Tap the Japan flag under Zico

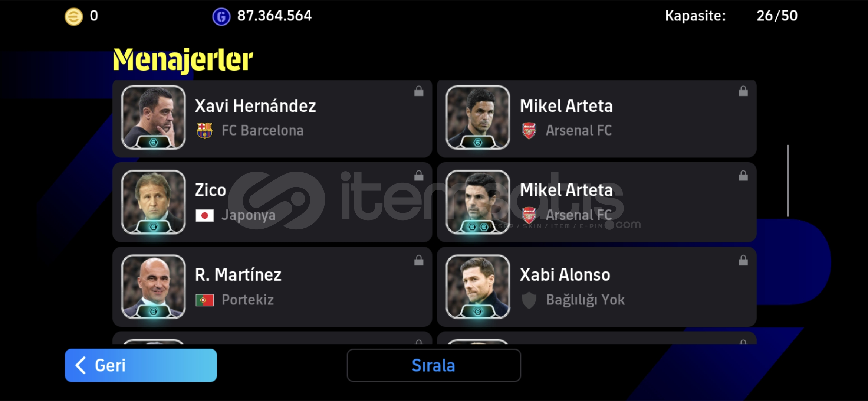(x=204, y=216)
